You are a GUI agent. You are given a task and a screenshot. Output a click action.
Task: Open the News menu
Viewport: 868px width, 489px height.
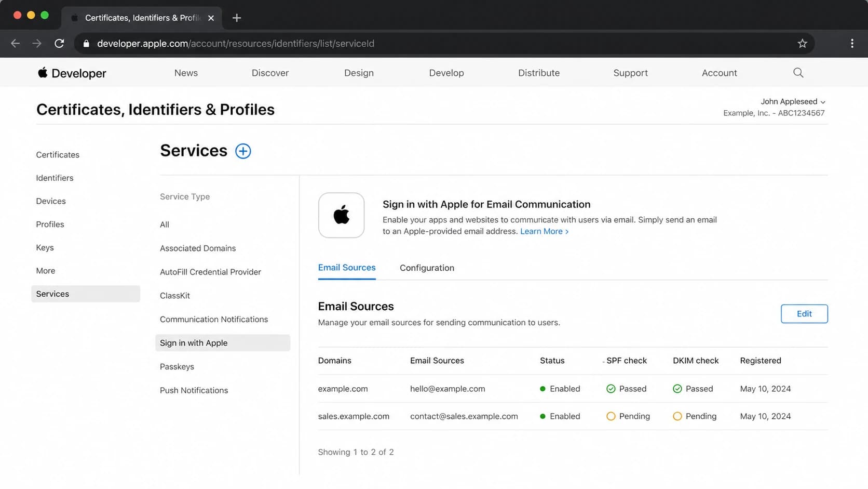click(186, 73)
